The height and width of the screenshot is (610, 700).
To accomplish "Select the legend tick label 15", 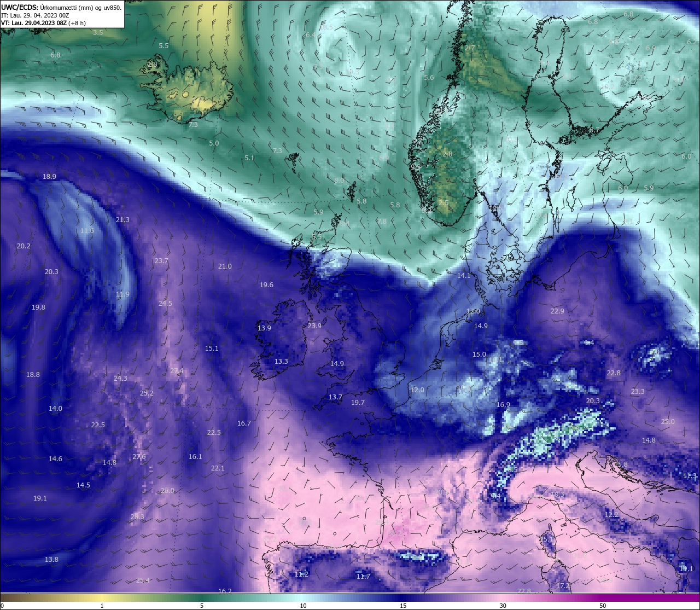I will (403, 606).
